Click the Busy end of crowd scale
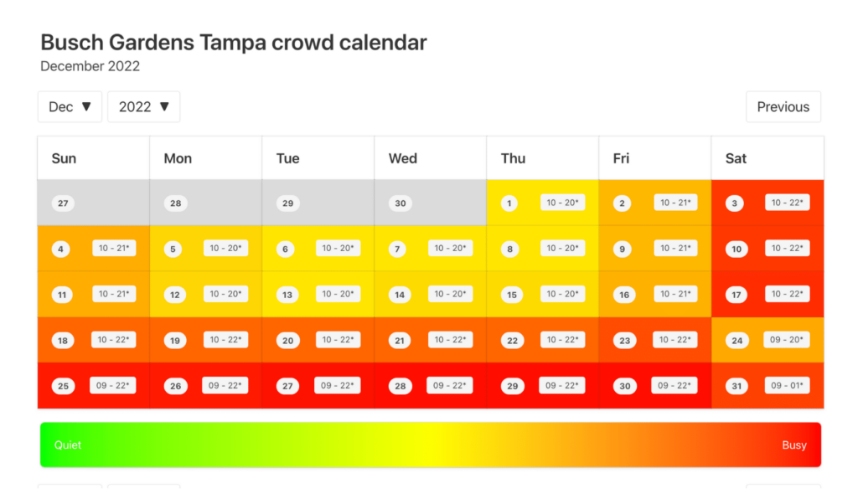 click(x=793, y=445)
